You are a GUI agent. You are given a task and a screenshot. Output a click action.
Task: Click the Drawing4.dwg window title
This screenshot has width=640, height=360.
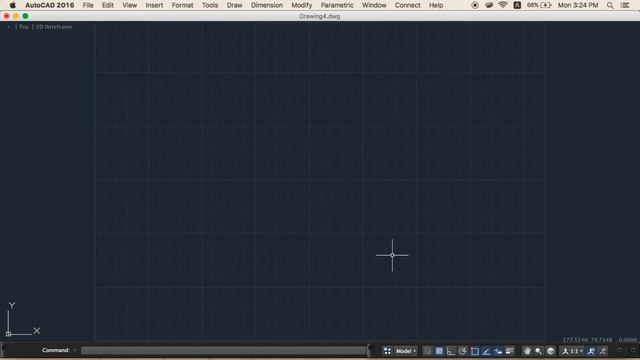(x=320, y=16)
